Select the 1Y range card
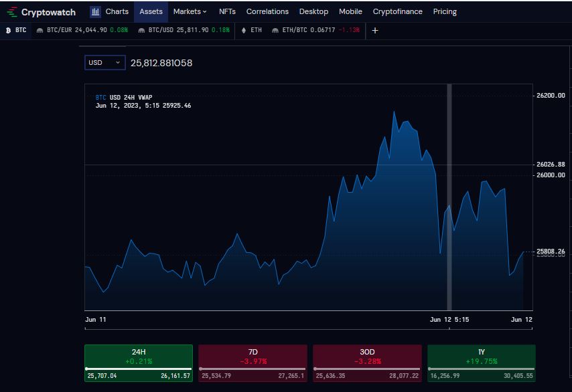 pos(482,363)
